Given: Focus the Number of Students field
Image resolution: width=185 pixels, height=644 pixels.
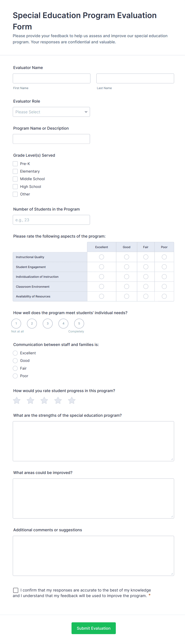Looking at the screenshot, I should (51, 220).
